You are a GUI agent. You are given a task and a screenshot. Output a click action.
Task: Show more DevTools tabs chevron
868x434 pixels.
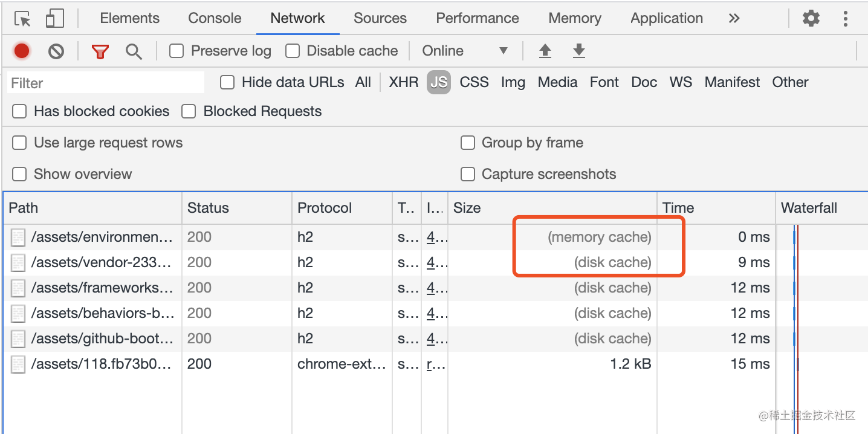click(x=734, y=18)
